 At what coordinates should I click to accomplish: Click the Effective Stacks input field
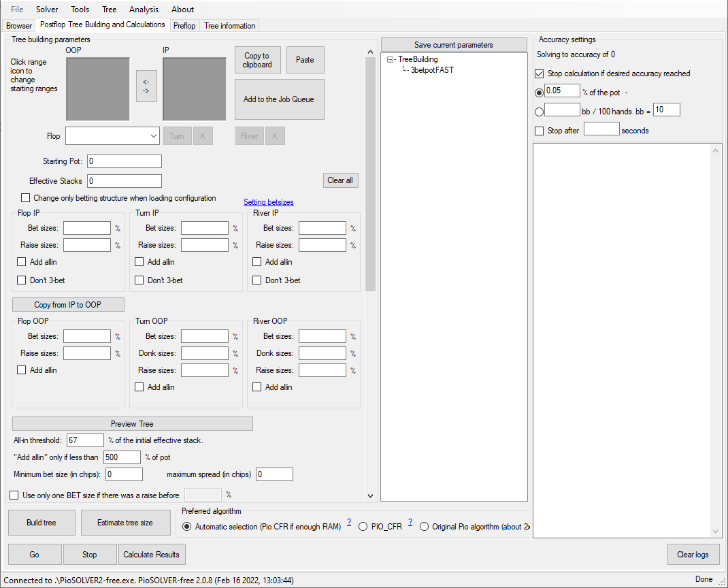click(x=125, y=180)
